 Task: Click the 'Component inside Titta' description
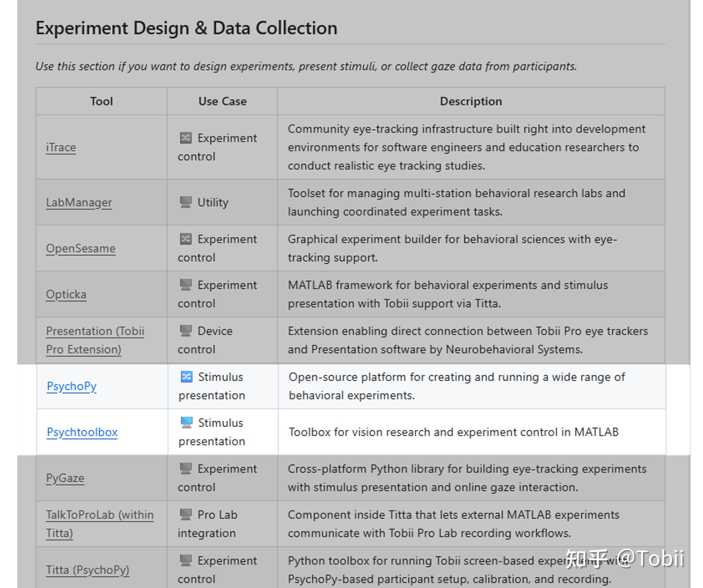[454, 524]
